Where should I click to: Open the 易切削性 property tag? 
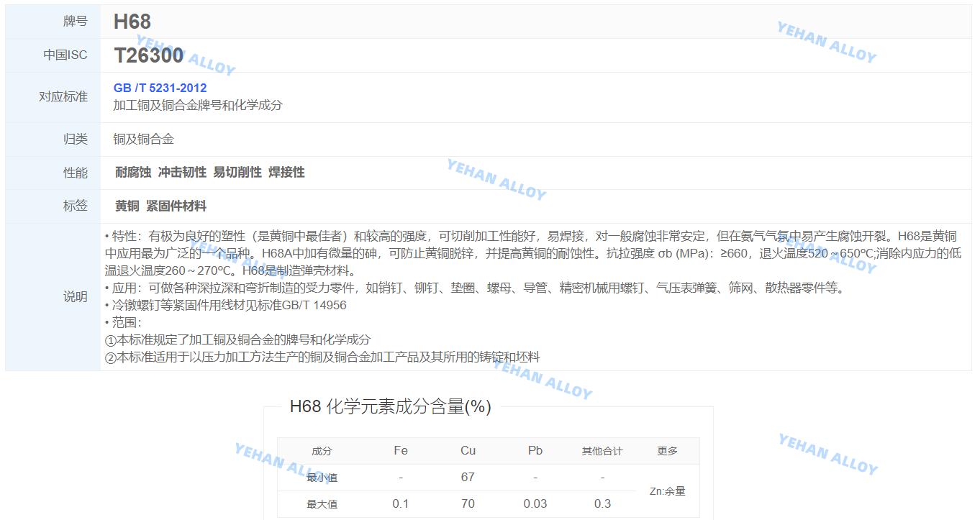[x=237, y=173]
